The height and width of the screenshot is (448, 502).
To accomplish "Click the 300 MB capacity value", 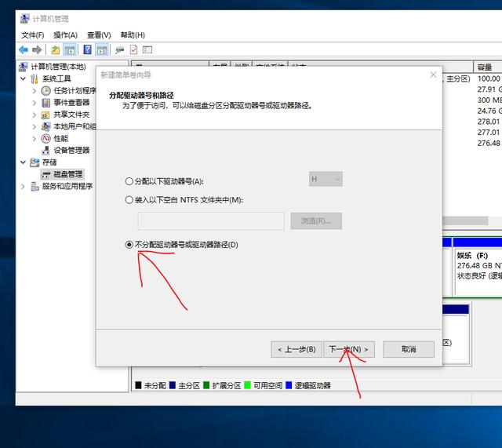I will point(489,100).
